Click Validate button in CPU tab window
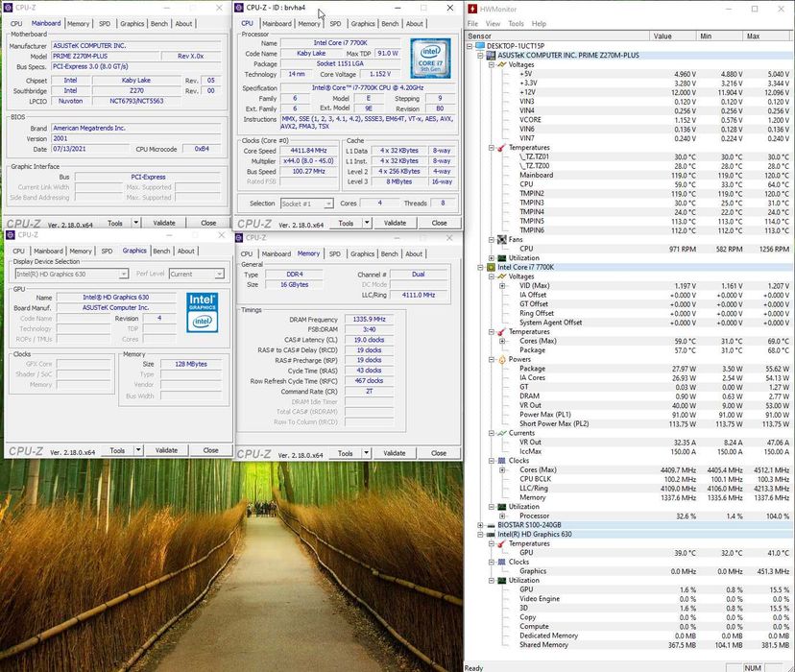The height and width of the screenshot is (672, 795). (x=395, y=223)
